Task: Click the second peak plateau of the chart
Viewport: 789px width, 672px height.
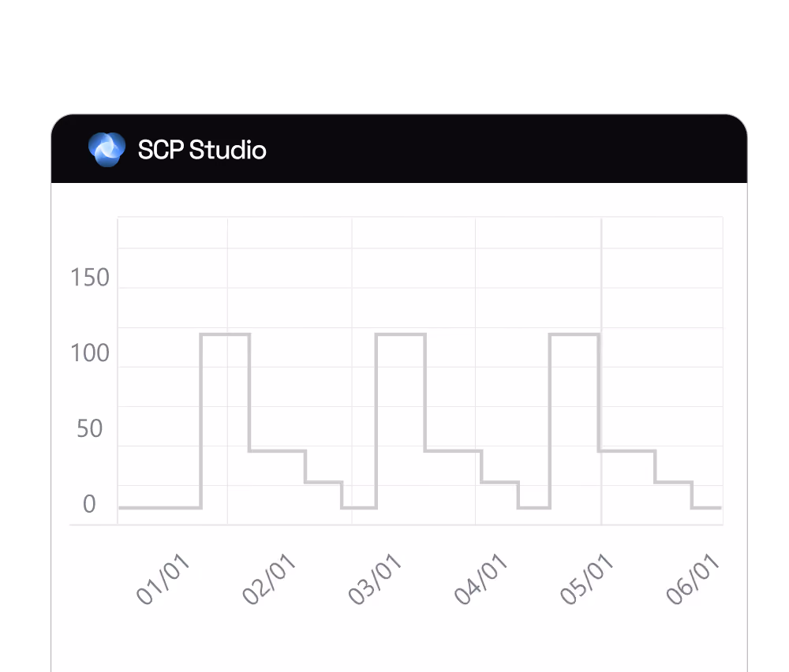Action: pos(401,334)
